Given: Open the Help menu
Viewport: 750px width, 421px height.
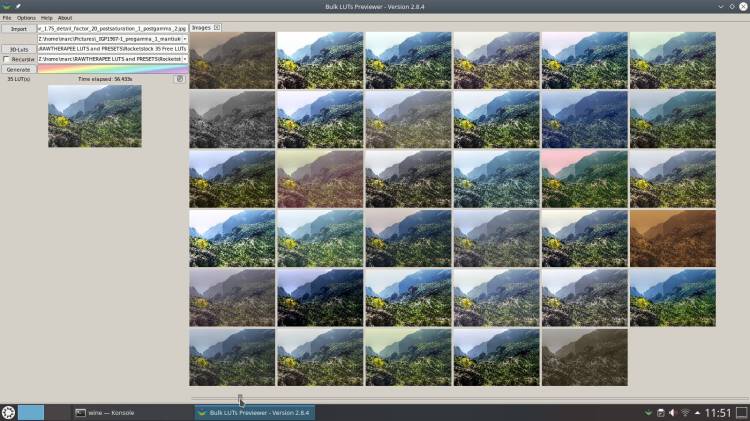Looking at the screenshot, I should coord(46,18).
